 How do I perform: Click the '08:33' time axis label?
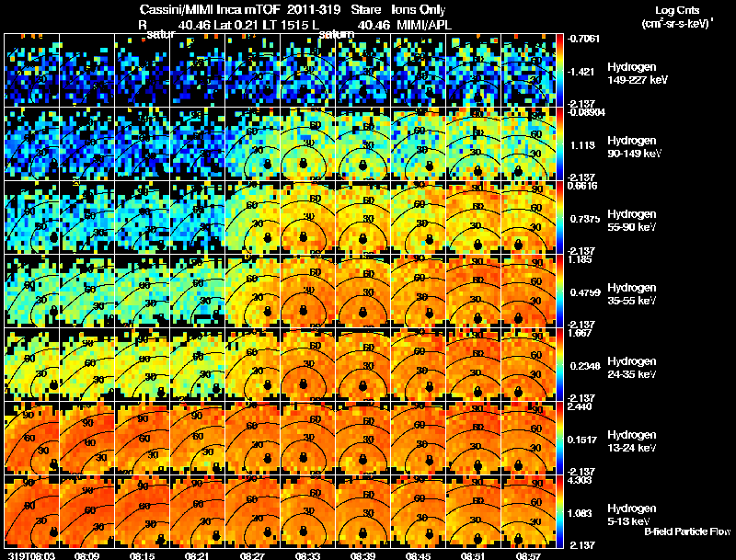coord(308,555)
